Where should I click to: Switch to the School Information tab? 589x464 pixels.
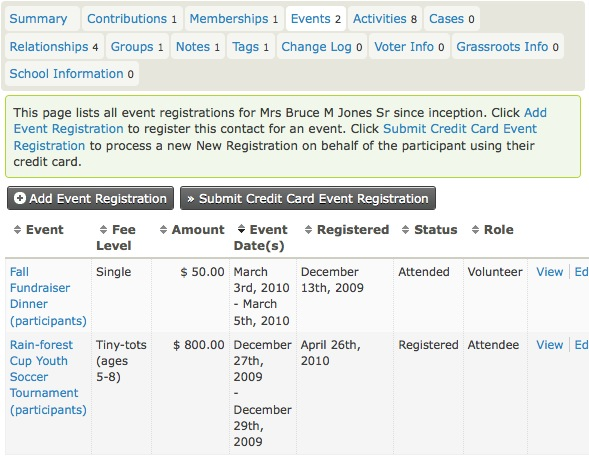click(72, 74)
